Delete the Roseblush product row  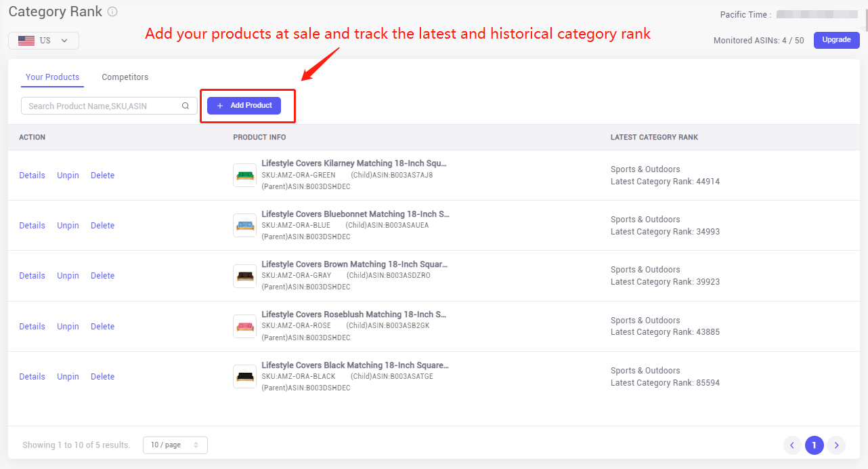[103, 327]
